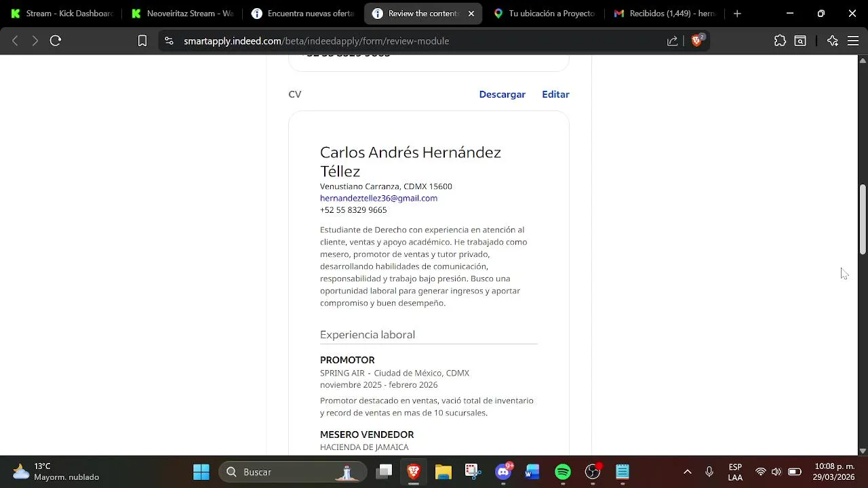Click the PROMOTOR job title

(x=347, y=360)
